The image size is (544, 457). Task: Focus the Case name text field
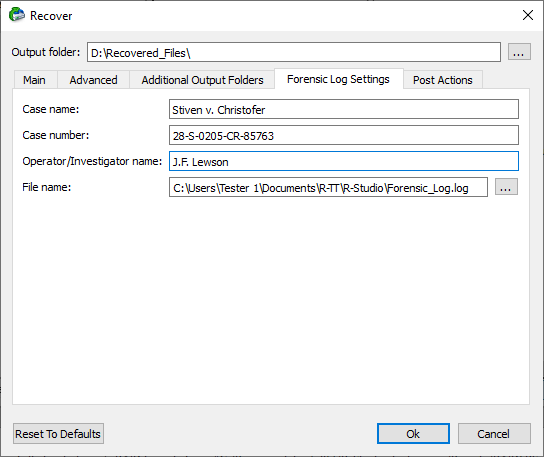coord(344,109)
